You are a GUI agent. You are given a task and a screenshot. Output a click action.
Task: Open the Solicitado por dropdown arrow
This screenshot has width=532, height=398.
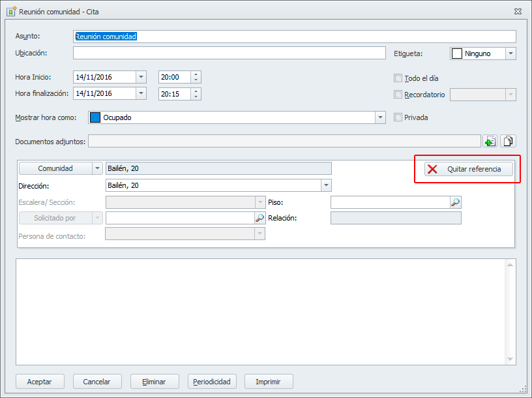tap(97, 218)
